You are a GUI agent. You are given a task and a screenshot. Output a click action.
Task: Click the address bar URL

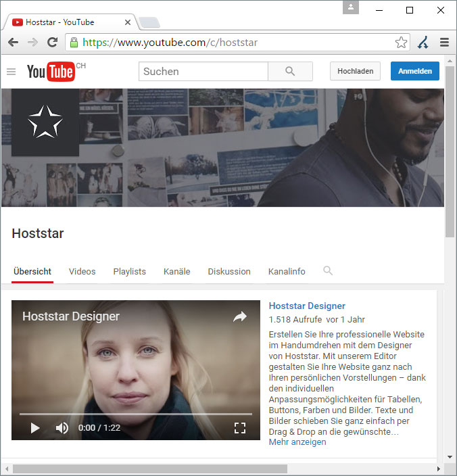point(170,43)
